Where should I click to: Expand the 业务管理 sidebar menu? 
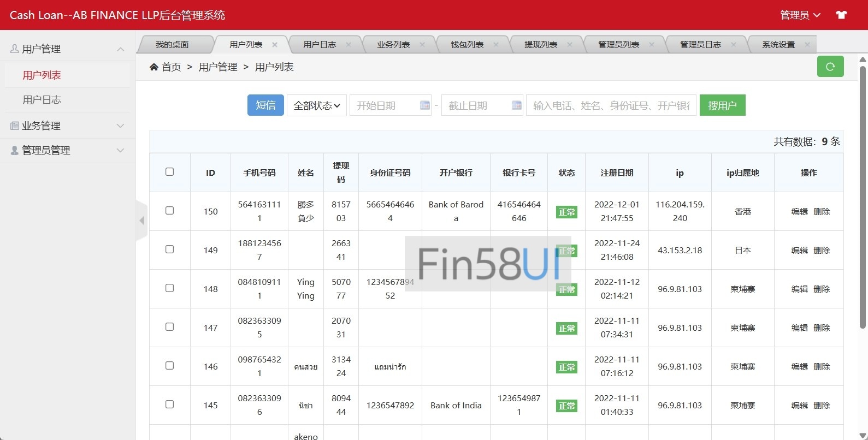pyautogui.click(x=68, y=126)
